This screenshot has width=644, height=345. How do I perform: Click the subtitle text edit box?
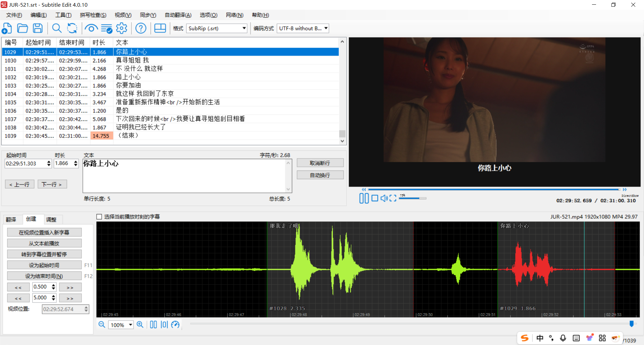tap(184, 176)
